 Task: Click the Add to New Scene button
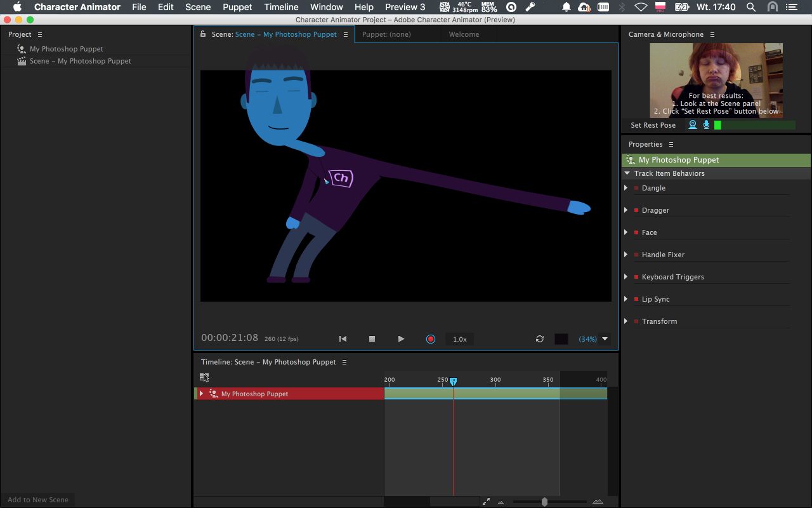(x=38, y=500)
